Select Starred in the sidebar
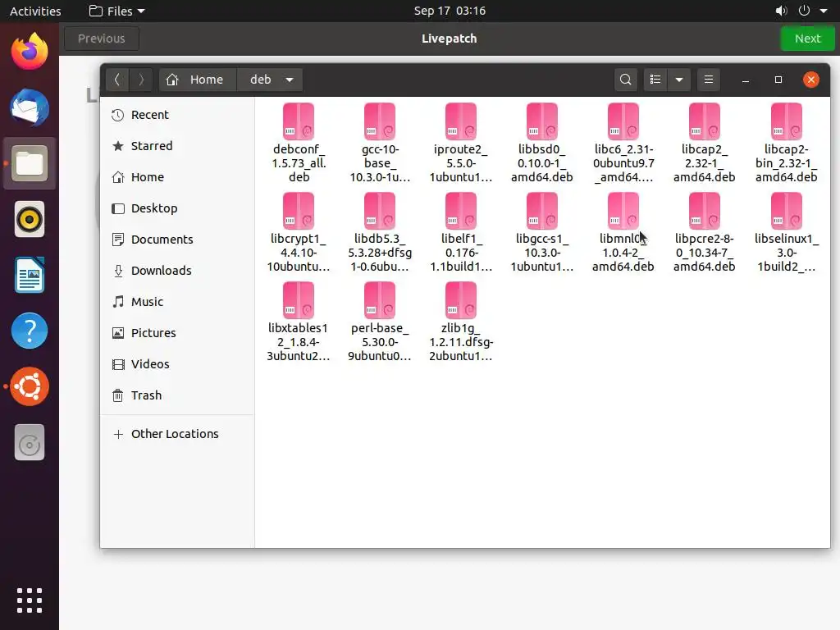This screenshot has height=630, width=840. [x=177, y=146]
